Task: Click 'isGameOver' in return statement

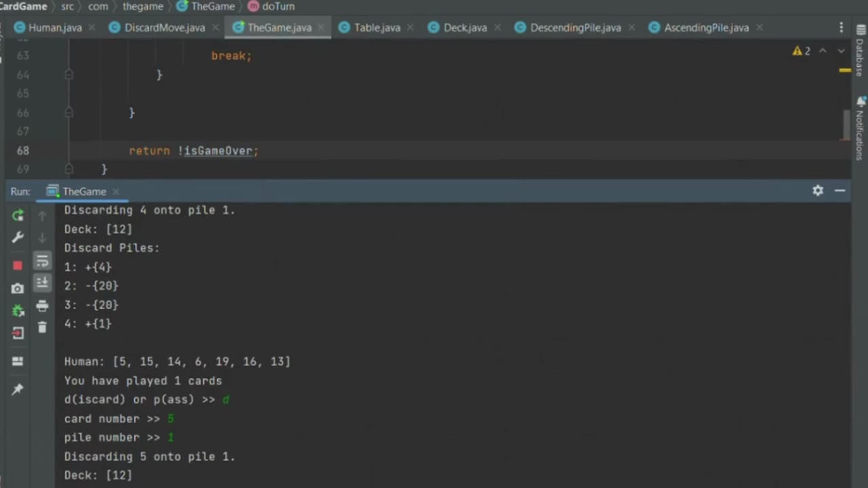Action: 218,150
